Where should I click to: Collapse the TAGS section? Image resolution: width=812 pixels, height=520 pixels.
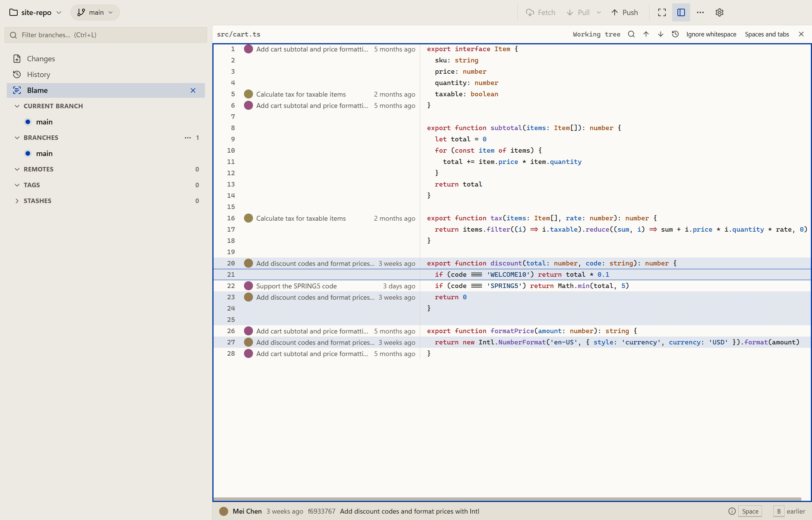[x=17, y=185]
